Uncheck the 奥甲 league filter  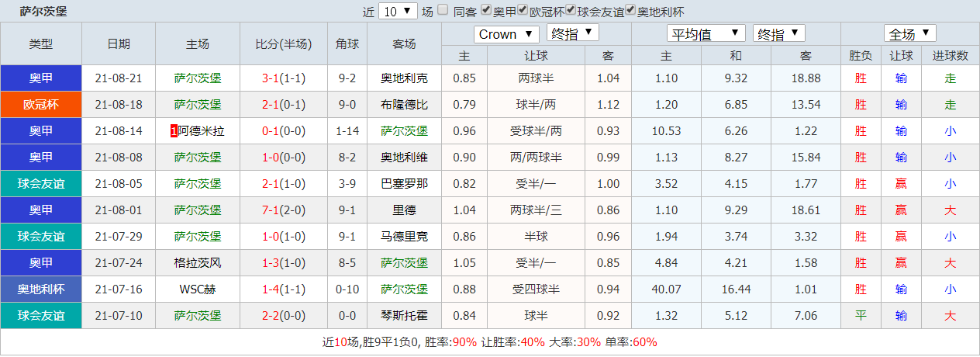486,11
